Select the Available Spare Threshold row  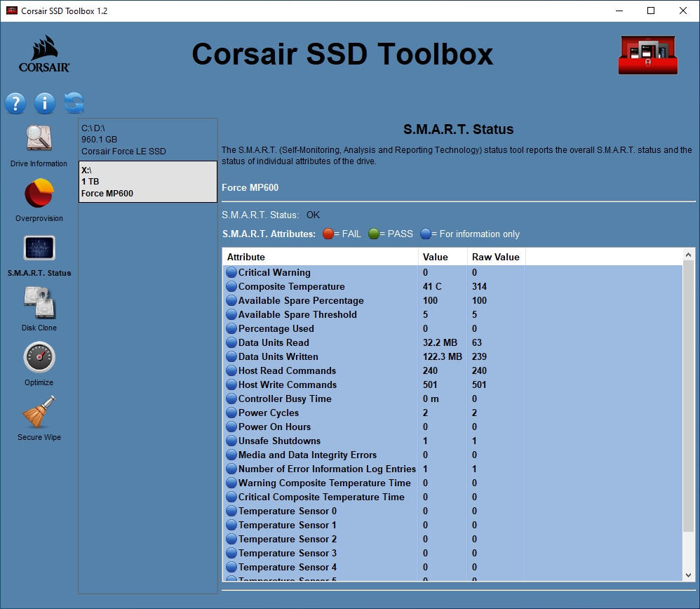pos(452,314)
